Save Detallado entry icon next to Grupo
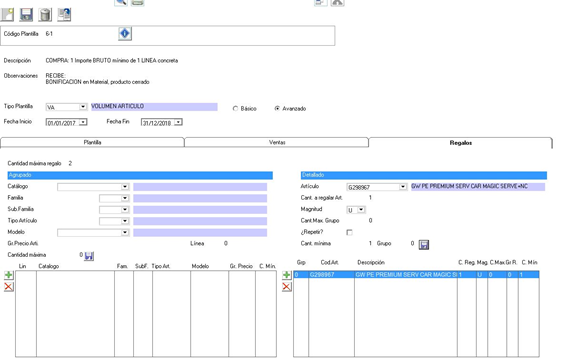 [424, 245]
